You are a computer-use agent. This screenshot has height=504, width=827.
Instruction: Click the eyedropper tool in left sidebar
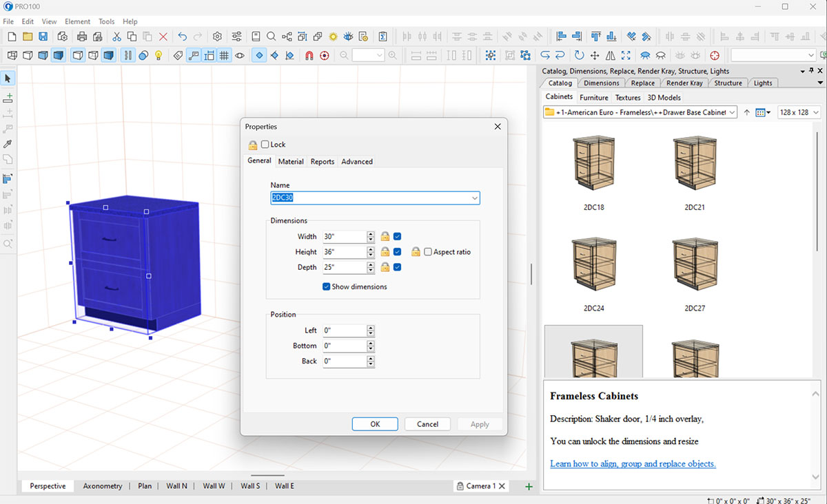coord(8,144)
